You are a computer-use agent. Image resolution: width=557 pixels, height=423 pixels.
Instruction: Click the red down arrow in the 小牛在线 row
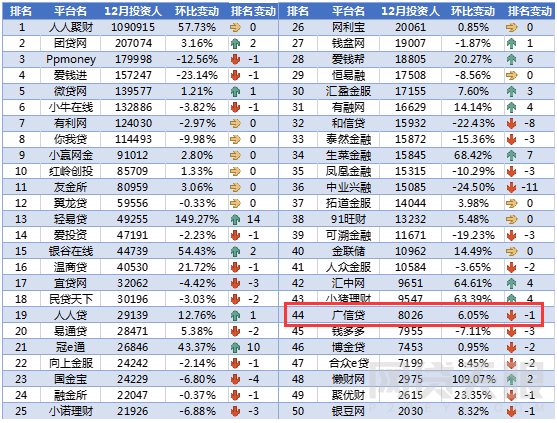click(x=235, y=107)
